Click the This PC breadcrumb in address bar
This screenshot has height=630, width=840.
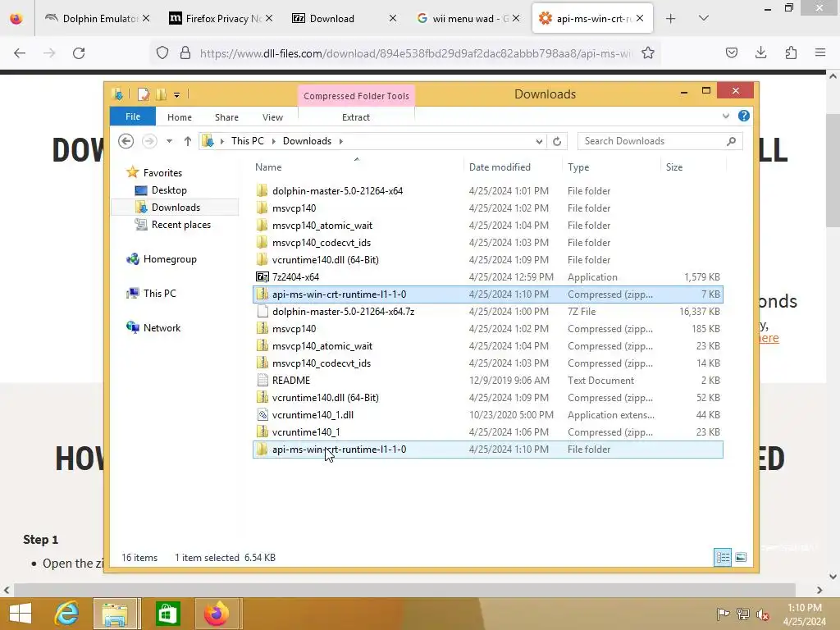click(248, 141)
